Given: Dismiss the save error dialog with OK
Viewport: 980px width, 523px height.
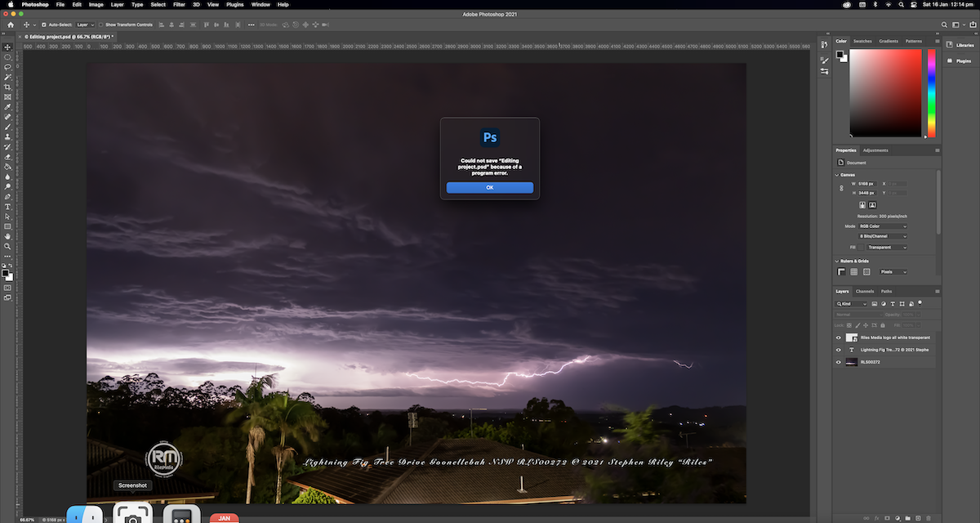Looking at the screenshot, I should (x=489, y=187).
